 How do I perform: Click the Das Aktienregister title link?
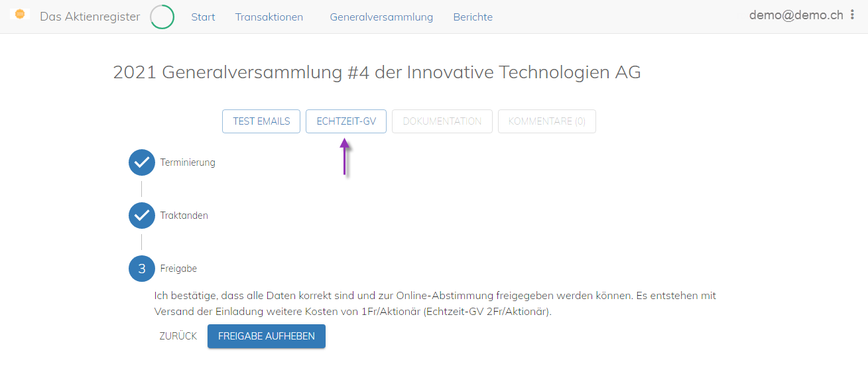(90, 17)
